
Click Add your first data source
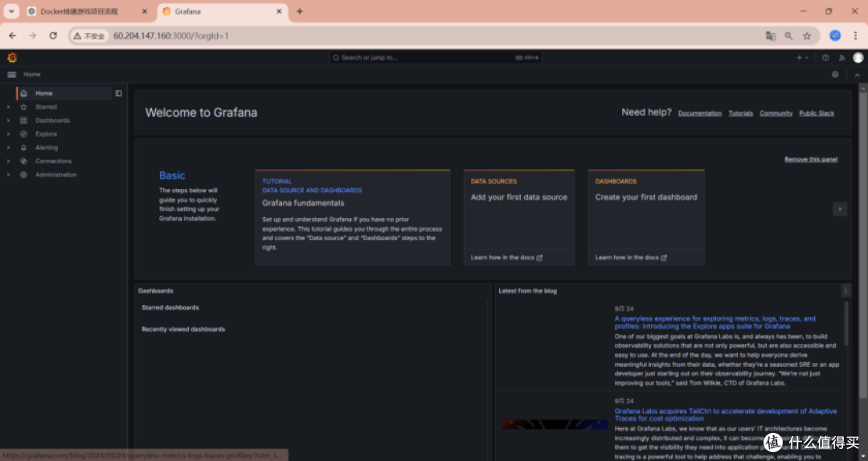pos(518,197)
